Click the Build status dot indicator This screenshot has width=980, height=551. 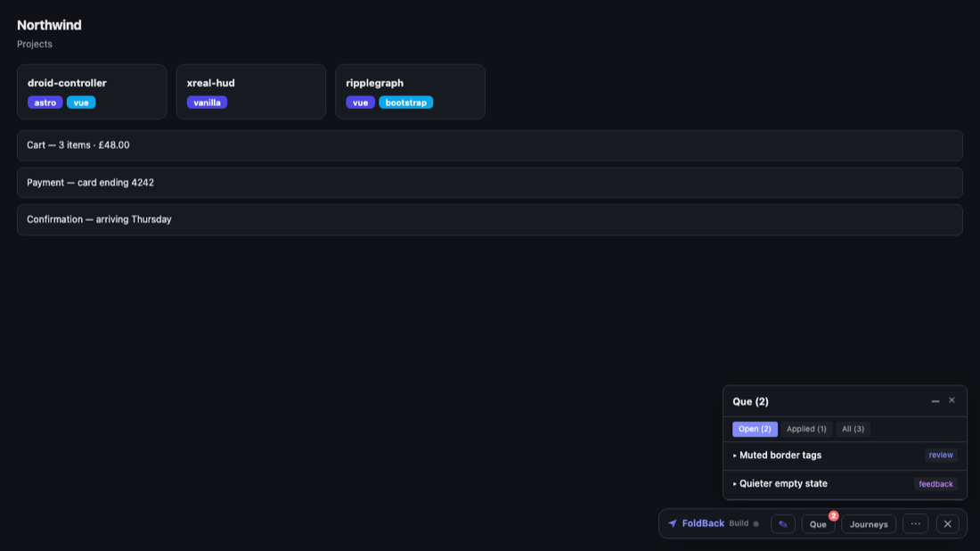756,523
